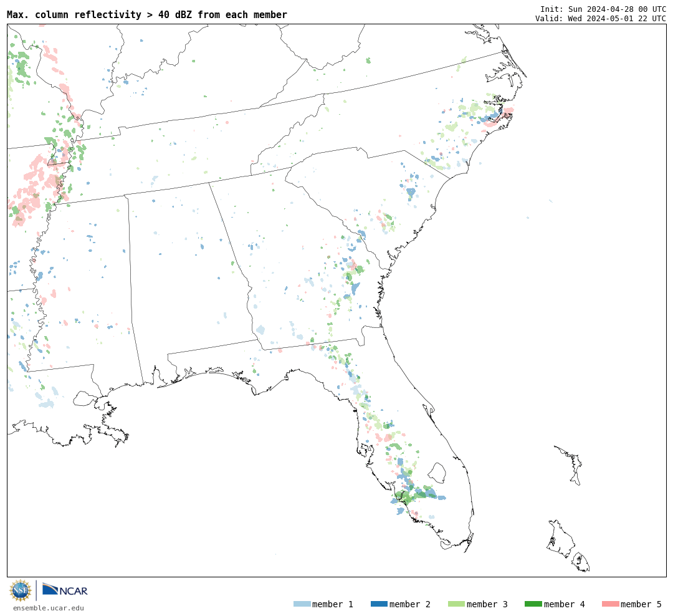Click the member 1 light blue swatch

coord(302,604)
